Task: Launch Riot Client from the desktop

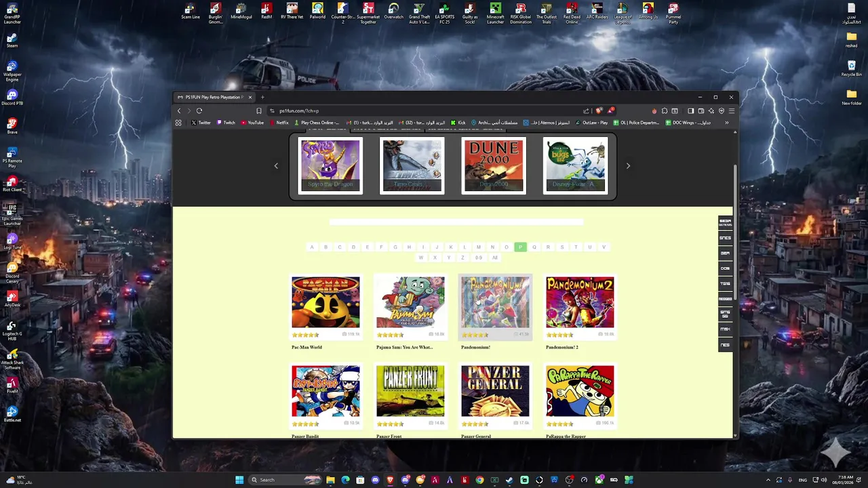Action: pos(12,184)
